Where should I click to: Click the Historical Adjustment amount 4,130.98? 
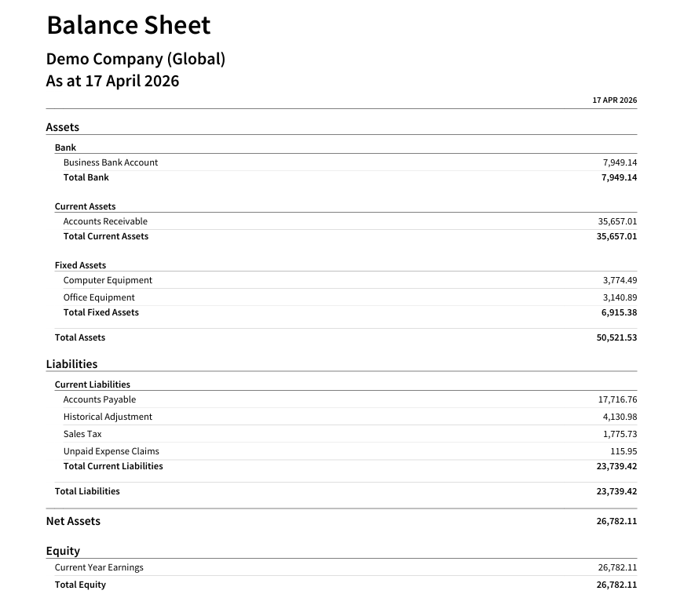pos(620,417)
